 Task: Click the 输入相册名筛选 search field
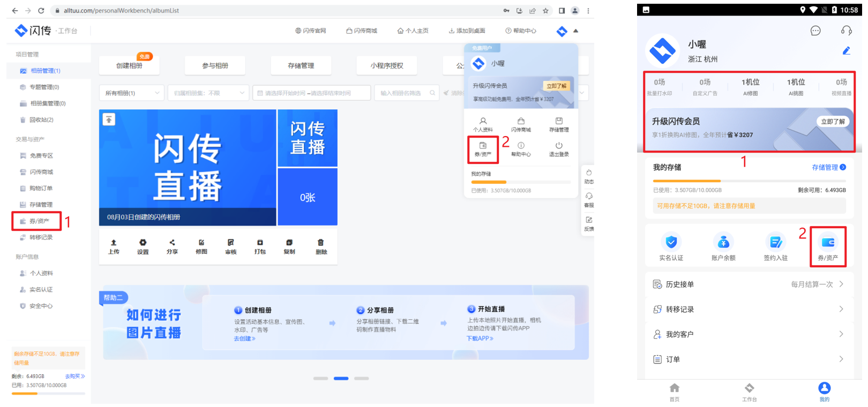pos(407,93)
